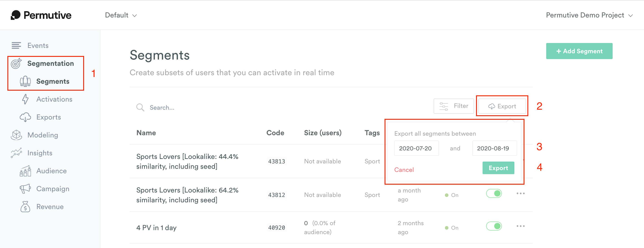
Task: Open the Events icon in sidebar
Action: point(16,45)
